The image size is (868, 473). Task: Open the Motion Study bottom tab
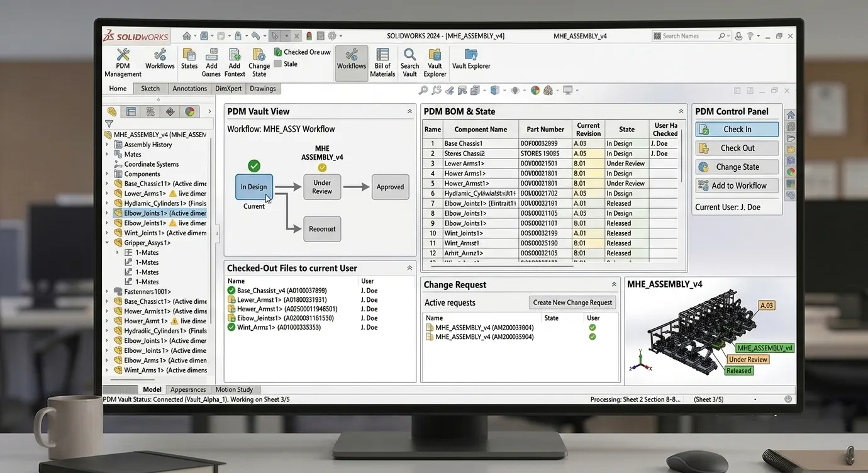234,389
